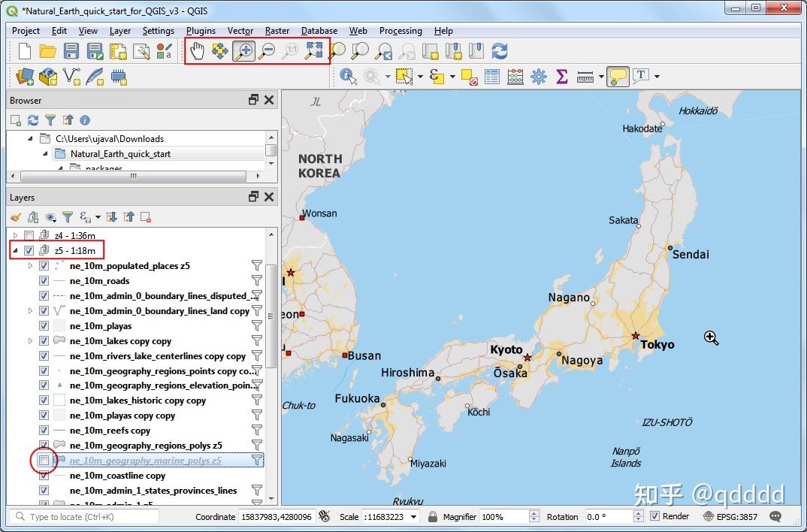This screenshot has width=807, height=532.
Task: Select the Pan Map tool
Action: coord(196,50)
